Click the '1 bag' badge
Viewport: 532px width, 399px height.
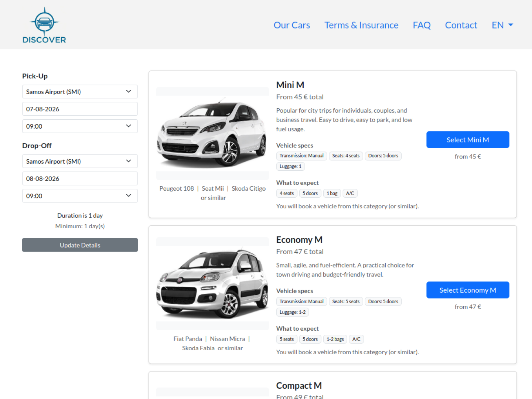pos(332,194)
